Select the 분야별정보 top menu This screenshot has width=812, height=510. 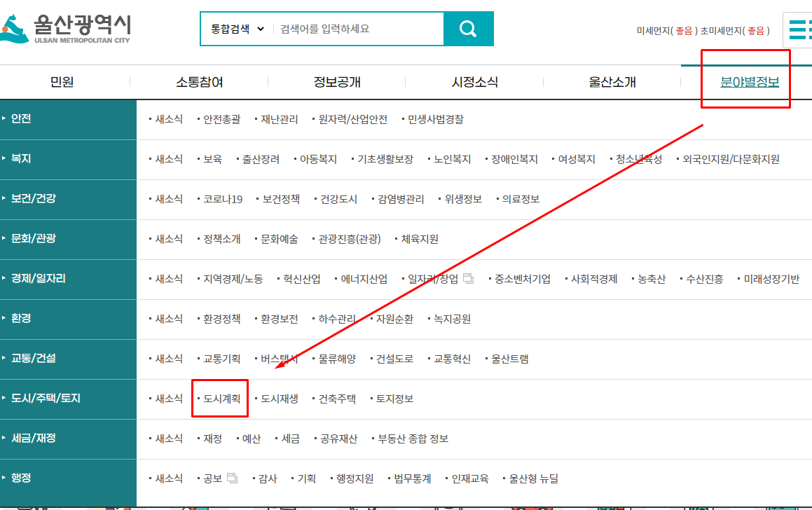[750, 82]
